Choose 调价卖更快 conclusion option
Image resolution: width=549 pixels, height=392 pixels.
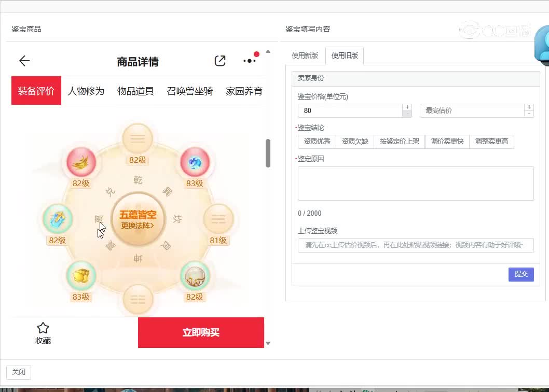(447, 142)
